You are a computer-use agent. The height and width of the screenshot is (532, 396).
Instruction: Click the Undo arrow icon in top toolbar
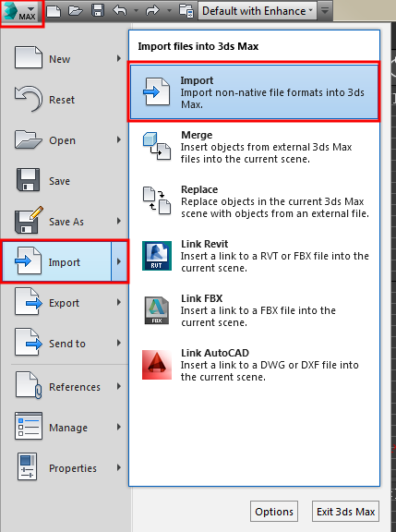pos(120,10)
